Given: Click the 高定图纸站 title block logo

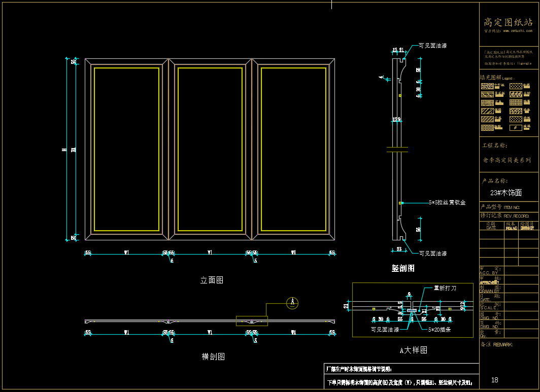Looking at the screenshot, I should pyautogui.click(x=508, y=22).
